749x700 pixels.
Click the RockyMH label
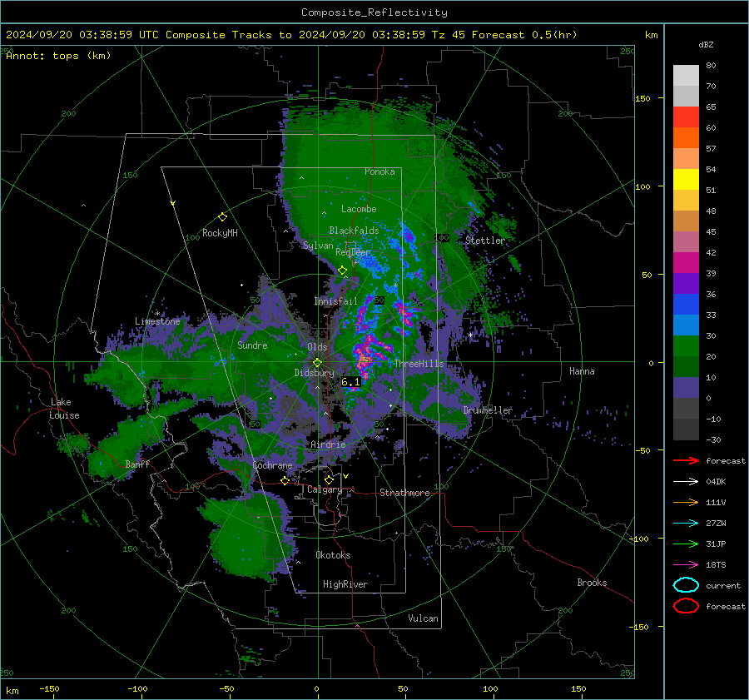click(x=220, y=233)
